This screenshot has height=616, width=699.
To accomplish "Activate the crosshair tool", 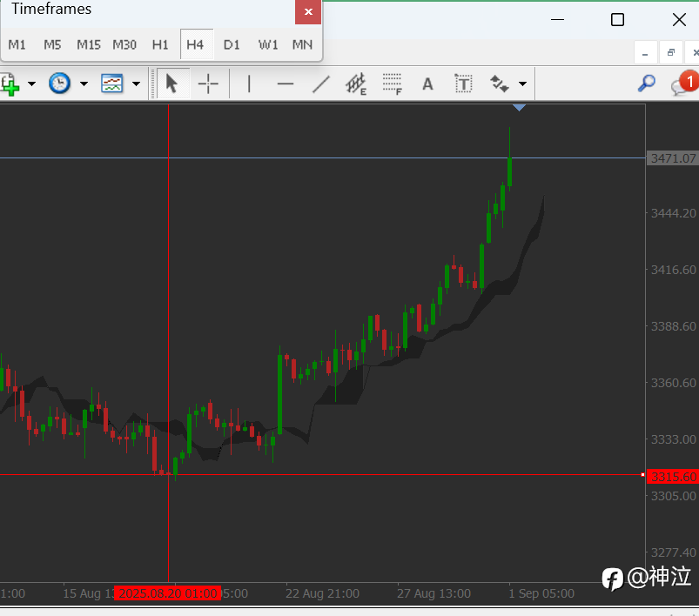I will (208, 84).
